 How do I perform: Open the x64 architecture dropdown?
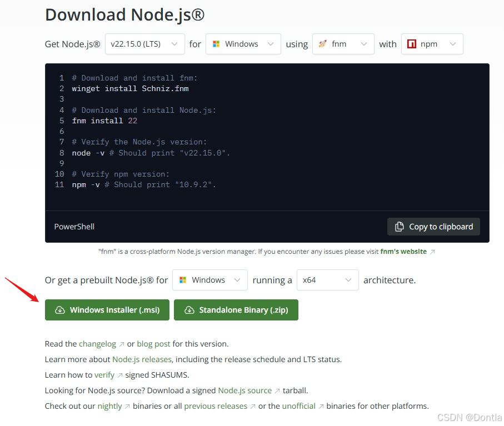[x=327, y=280]
